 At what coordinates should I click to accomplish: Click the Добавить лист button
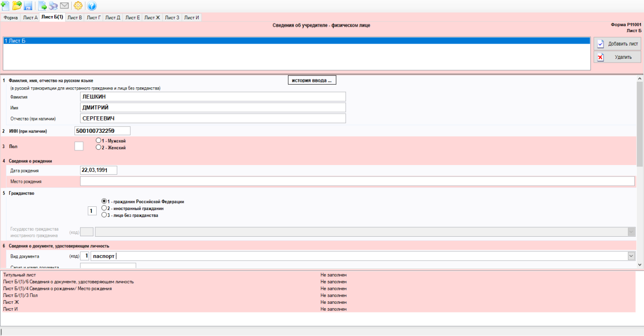[x=617, y=44]
